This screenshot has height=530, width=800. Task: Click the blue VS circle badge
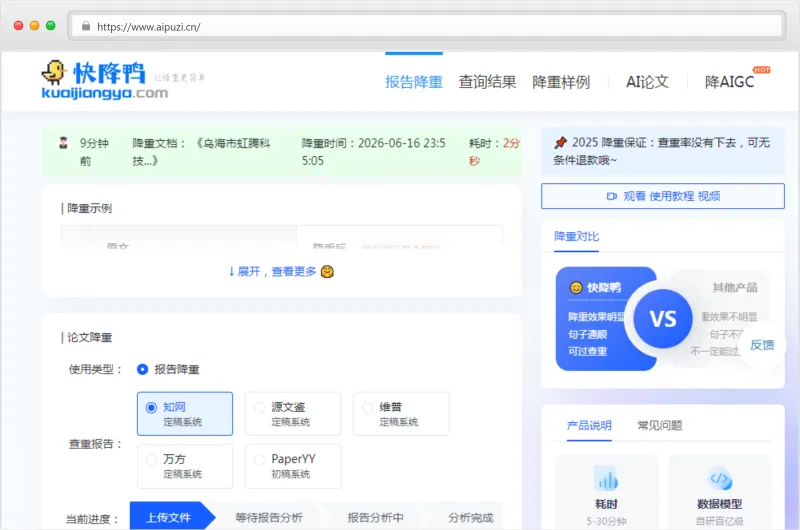click(x=663, y=319)
